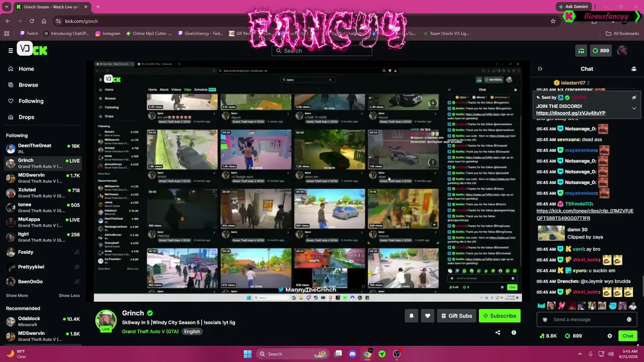This screenshot has height=362, width=644.
Task: Open the Chrome tab search dropdown
Action: (7, 7)
